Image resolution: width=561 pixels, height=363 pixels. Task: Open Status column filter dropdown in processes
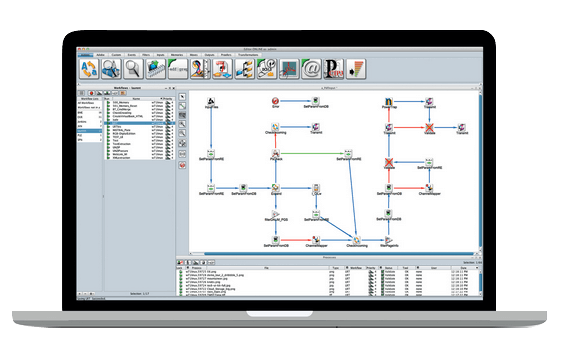[x=381, y=268]
